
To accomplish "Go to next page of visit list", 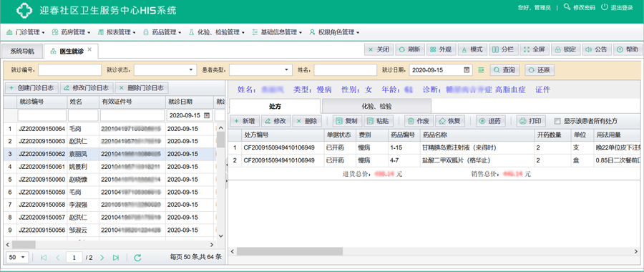I will click(102, 258).
